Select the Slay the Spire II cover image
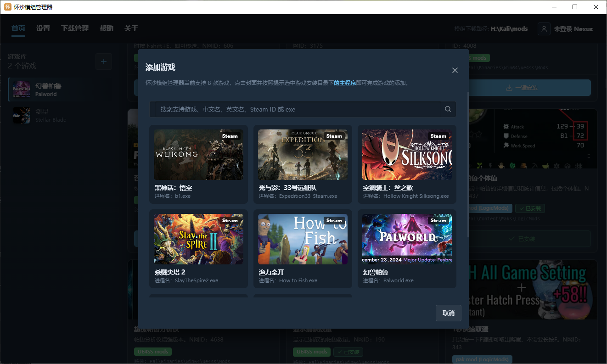This screenshot has height=364, width=607. 198,239
